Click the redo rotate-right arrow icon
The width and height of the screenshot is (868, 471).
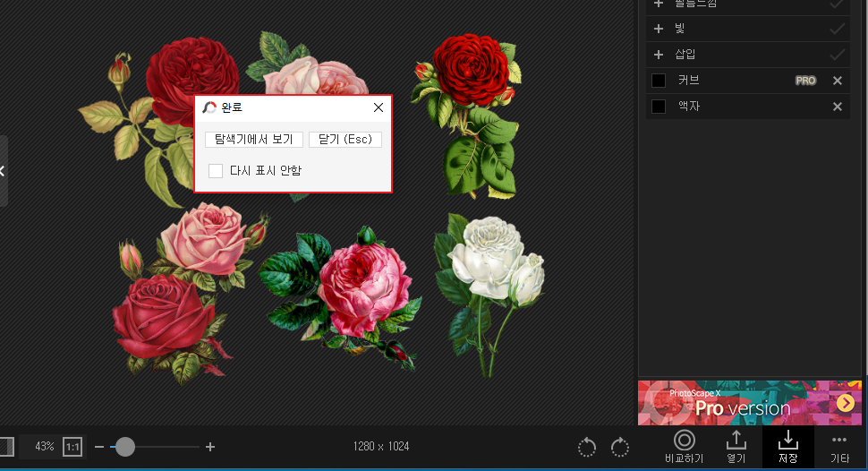coord(620,447)
